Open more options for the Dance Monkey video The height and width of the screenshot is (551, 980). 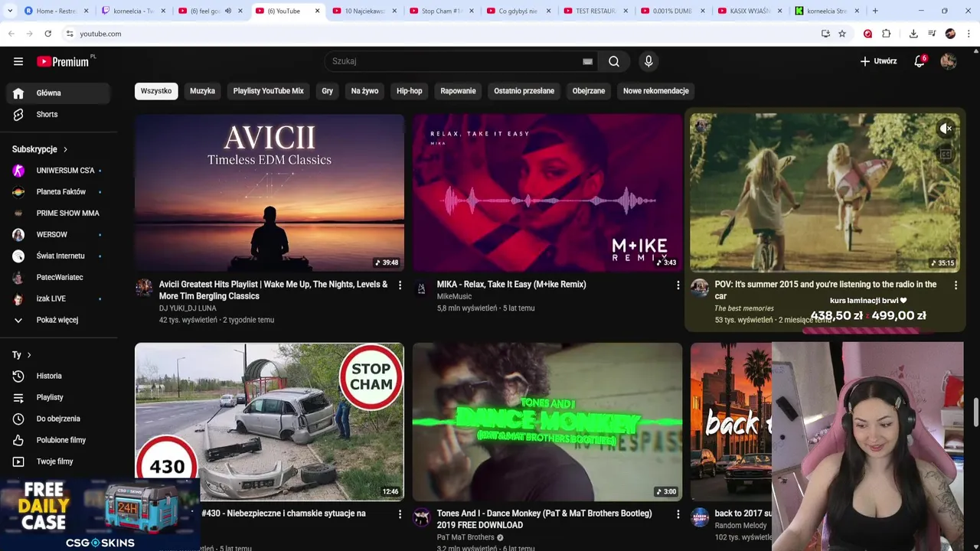click(678, 514)
